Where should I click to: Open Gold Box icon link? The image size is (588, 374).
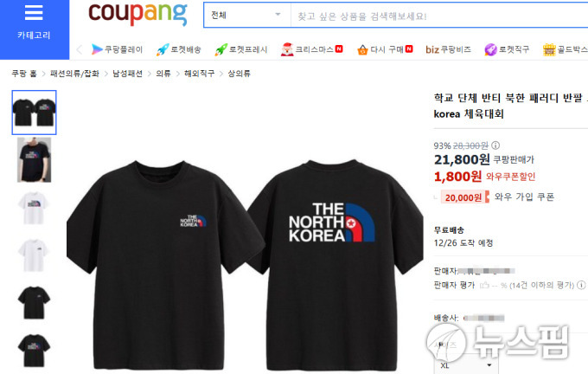(x=549, y=49)
